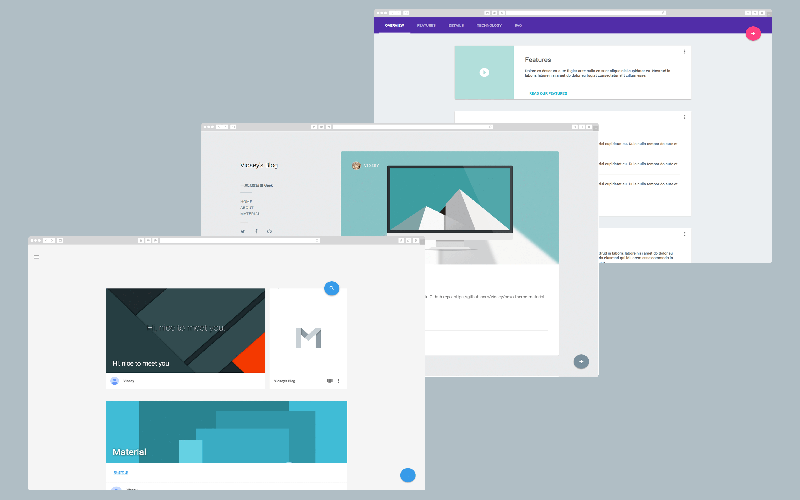Open the hamburger menu in the front window
The width and height of the screenshot is (800, 500).
coord(36,257)
